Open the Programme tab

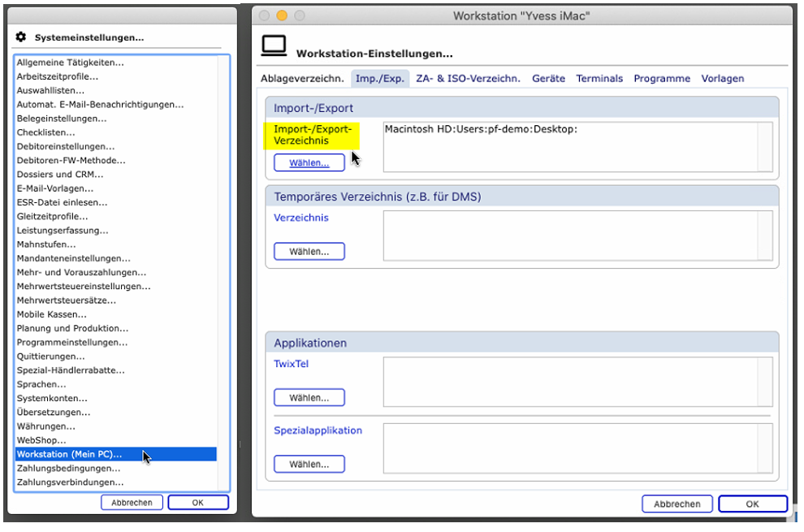[x=662, y=79]
